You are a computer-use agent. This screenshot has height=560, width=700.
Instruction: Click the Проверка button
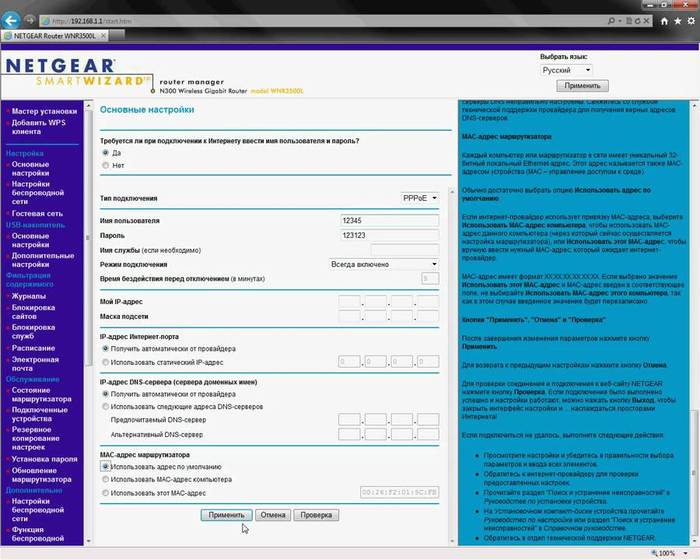[x=316, y=515]
